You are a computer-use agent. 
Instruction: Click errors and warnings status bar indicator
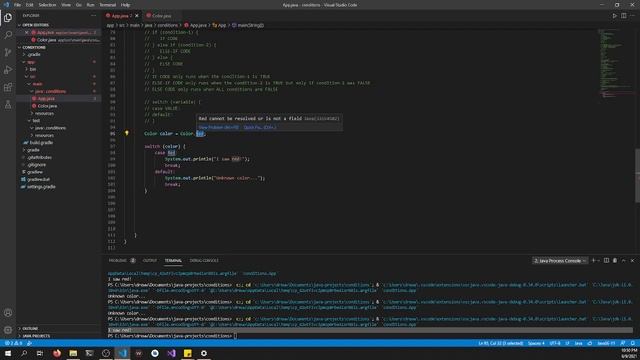tap(13, 343)
